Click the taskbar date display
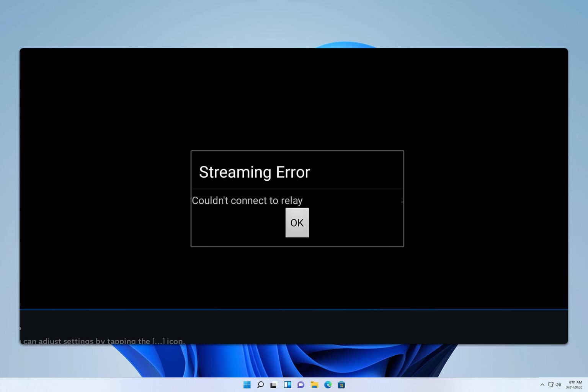 [x=573, y=387]
